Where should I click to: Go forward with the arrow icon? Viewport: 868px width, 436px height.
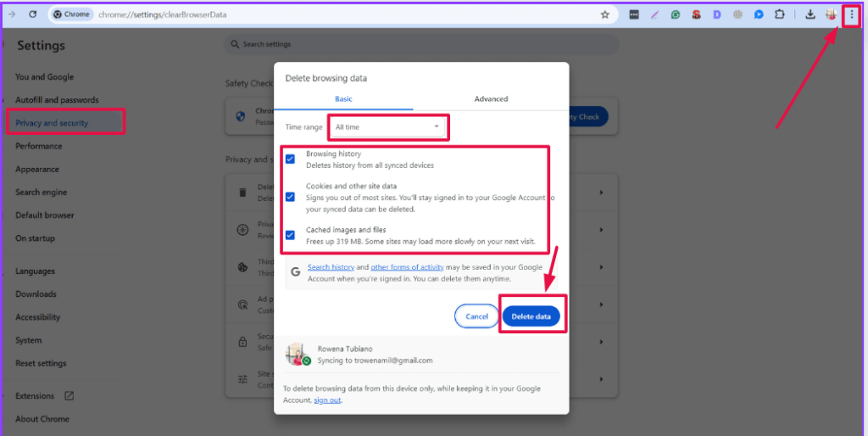pos(12,14)
